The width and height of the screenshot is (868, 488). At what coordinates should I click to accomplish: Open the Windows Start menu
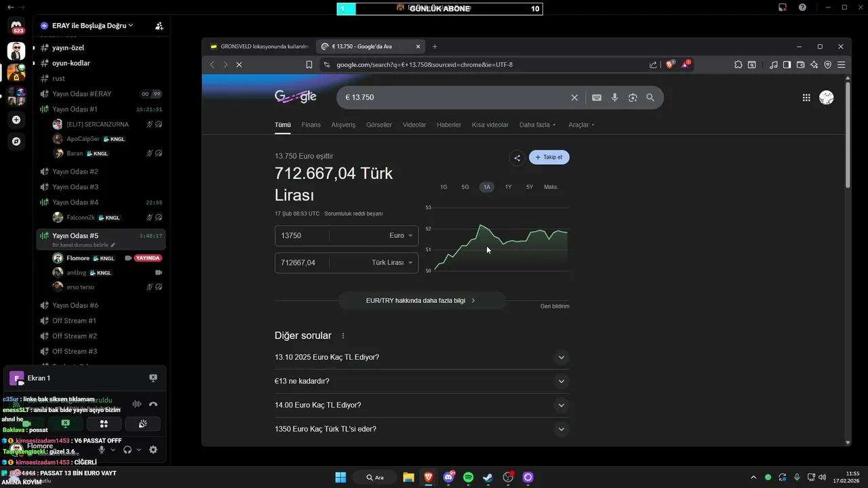(x=340, y=477)
